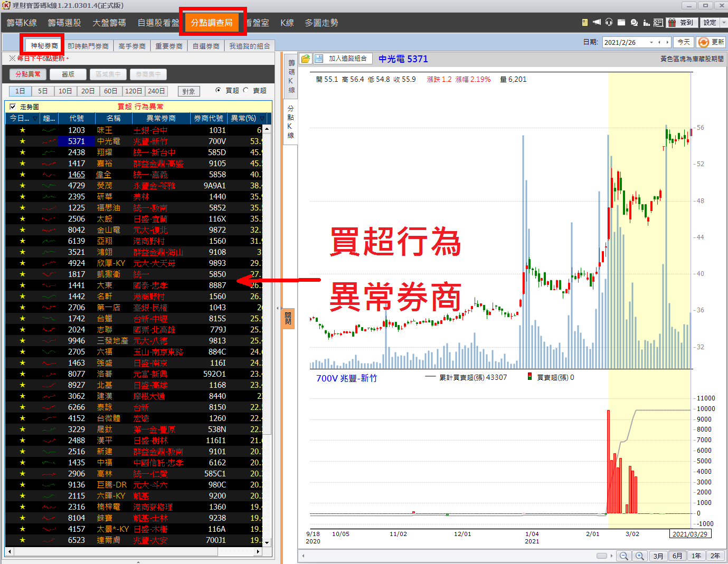The image size is (728, 564).
Task: Click the orange refresh (更新) icon
Action: 703,42
